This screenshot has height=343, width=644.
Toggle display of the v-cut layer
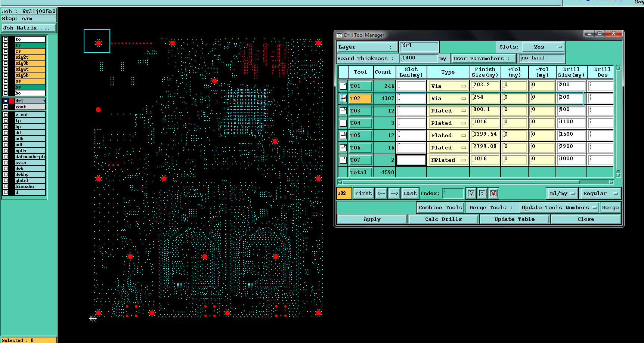[x=6, y=115]
